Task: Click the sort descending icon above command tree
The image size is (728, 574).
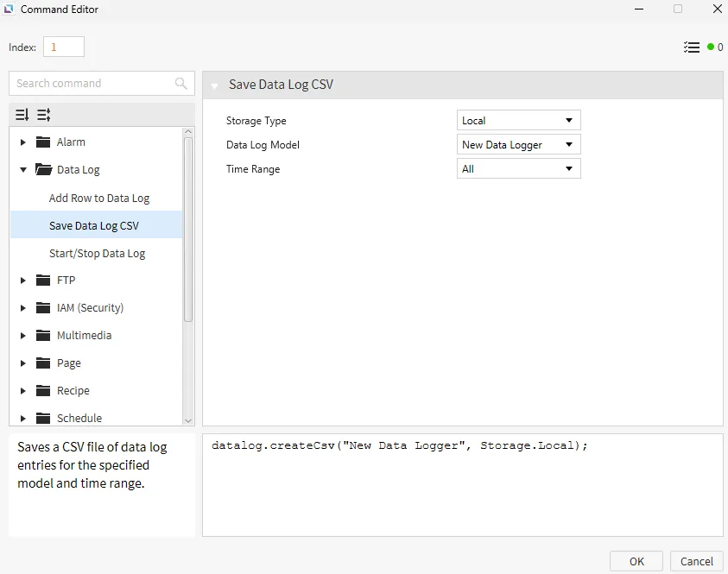Action: (22, 115)
